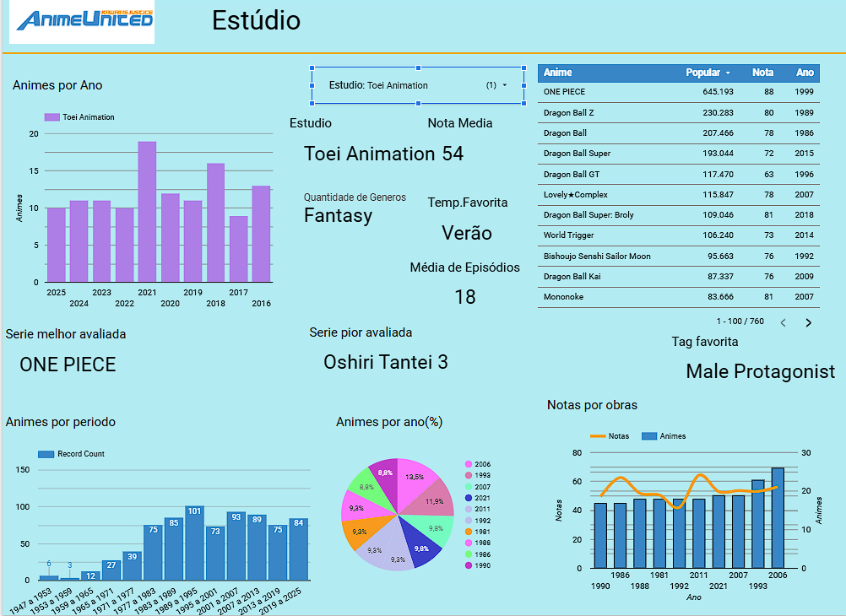Go to next table page arrow
This screenshot has height=616, width=846.
pos(808,322)
